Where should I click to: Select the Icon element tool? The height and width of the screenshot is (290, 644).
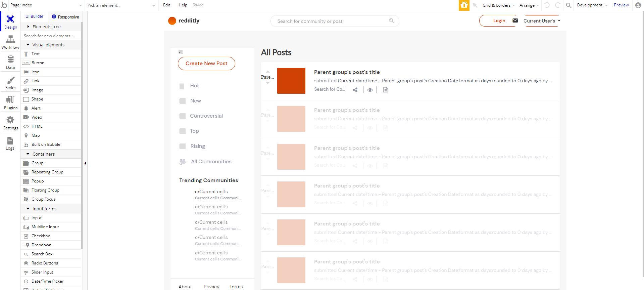[51, 72]
